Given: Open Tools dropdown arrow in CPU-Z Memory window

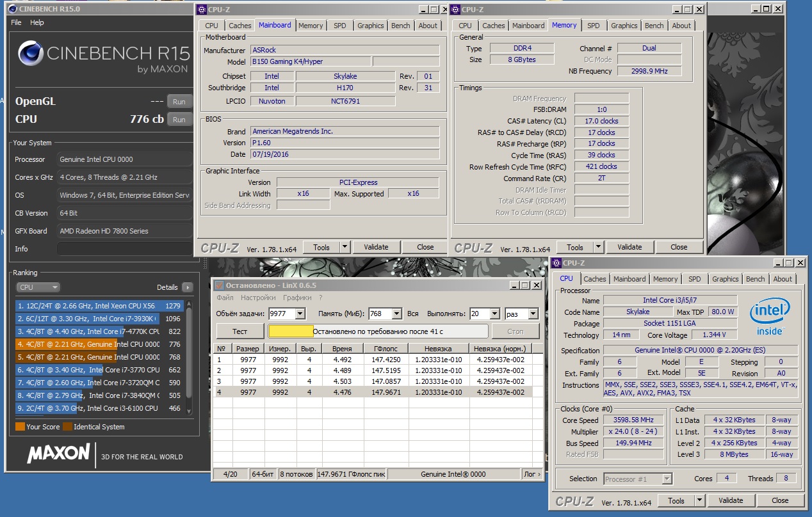Looking at the screenshot, I should (598, 247).
